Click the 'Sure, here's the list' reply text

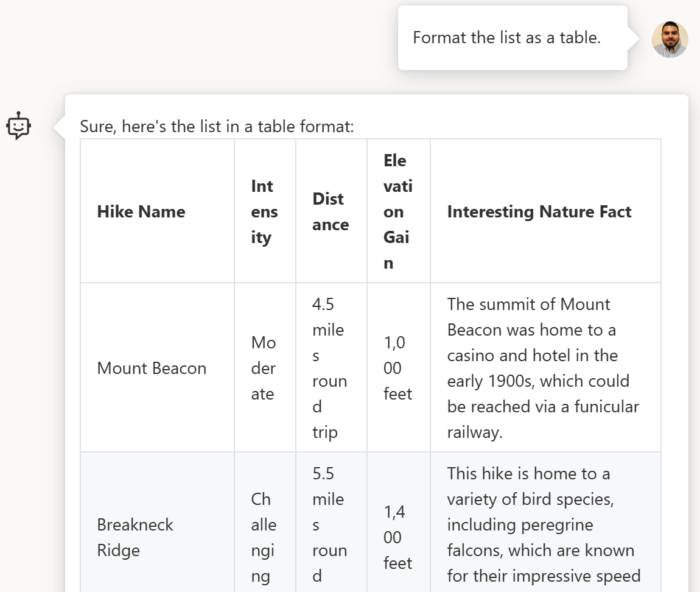(x=217, y=127)
